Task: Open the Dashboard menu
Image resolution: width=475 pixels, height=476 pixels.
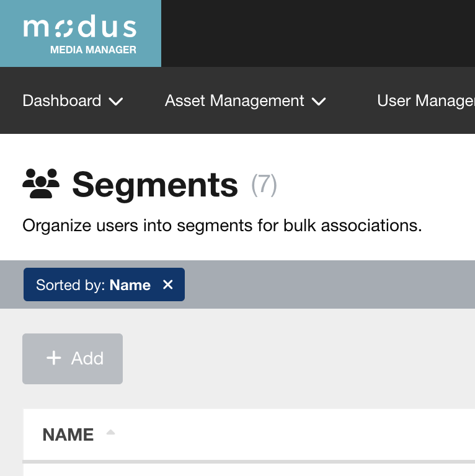Action: pyautogui.click(x=62, y=100)
